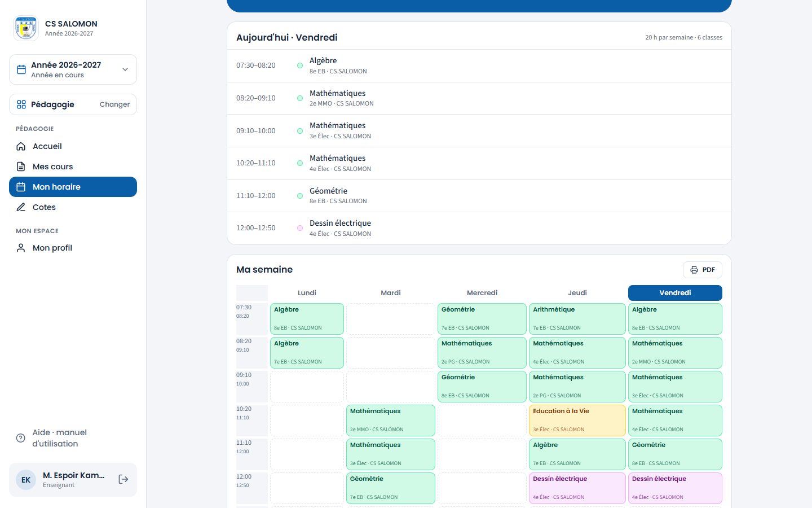Click Arithmétique 7e EB card on Jeudi

click(x=577, y=319)
